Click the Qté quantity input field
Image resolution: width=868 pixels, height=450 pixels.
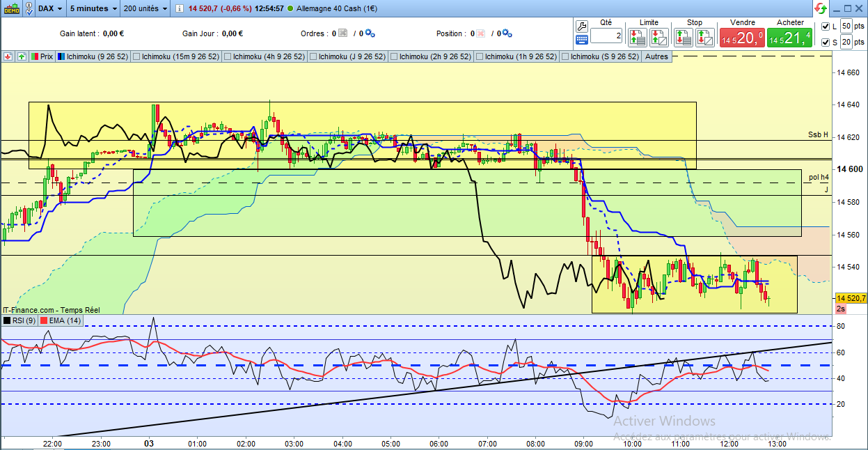pyautogui.click(x=606, y=36)
